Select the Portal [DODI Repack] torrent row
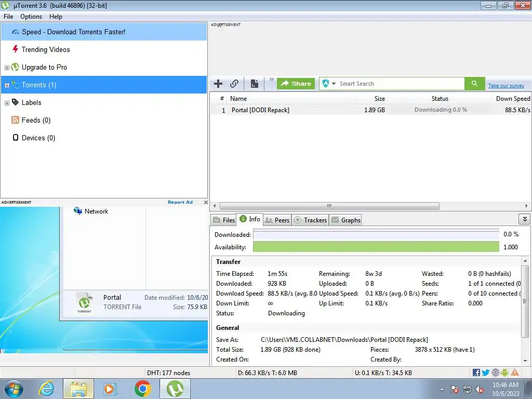This screenshot has height=399, width=532. click(370, 110)
